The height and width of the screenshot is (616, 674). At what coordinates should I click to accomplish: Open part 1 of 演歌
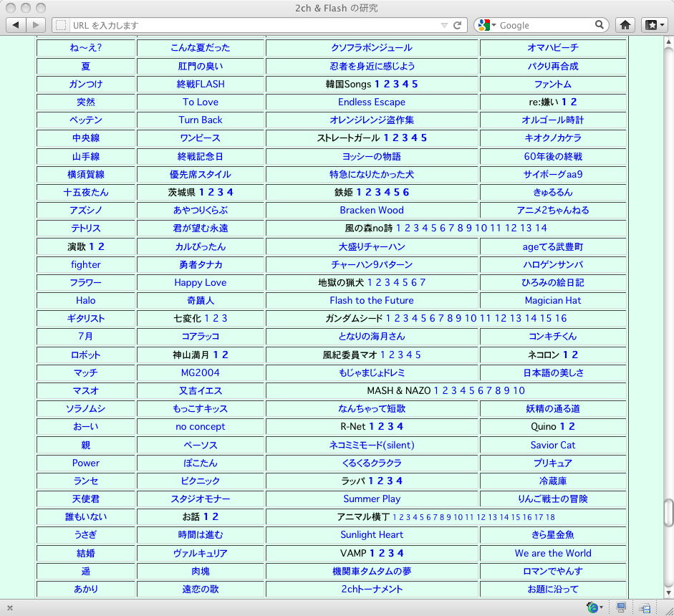91,246
